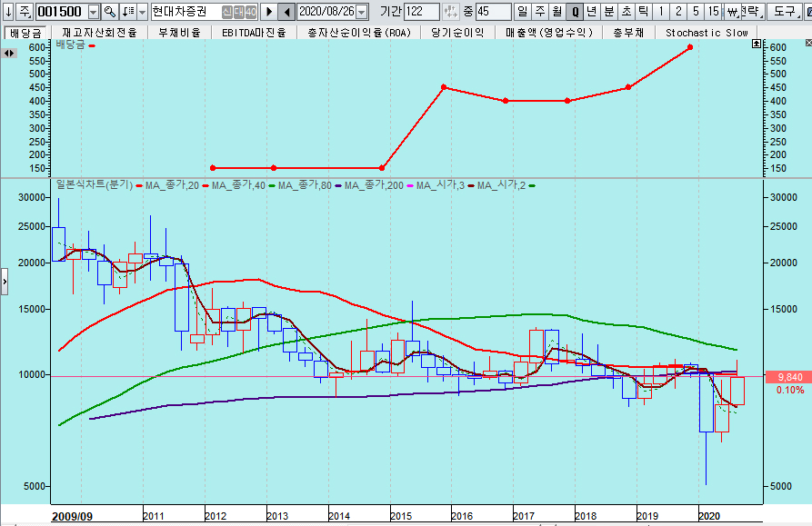This screenshot has width=812, height=526.
Task: Click the left panel expander arrow on the chart edge
Action: pos(5,283)
